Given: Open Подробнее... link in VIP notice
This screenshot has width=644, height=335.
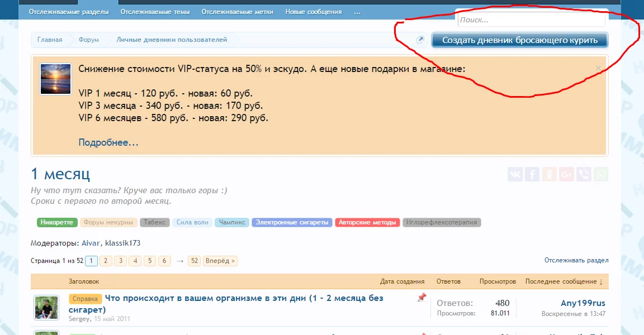Looking at the screenshot, I should click(x=108, y=143).
